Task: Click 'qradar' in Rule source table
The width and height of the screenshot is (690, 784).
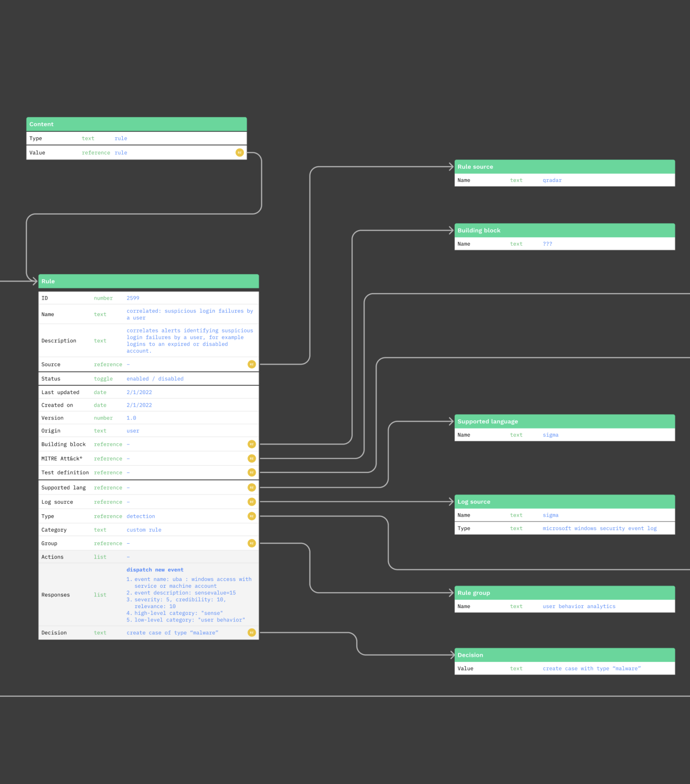Action: point(552,180)
